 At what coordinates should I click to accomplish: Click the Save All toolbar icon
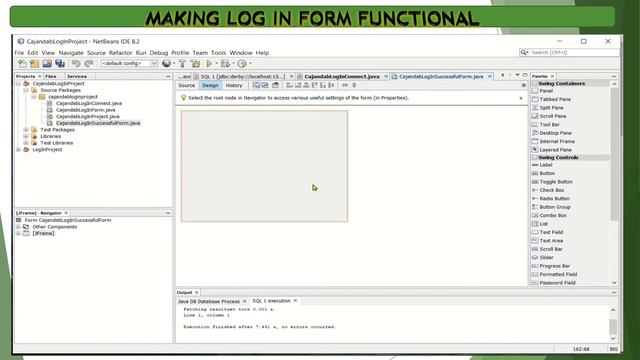click(60, 63)
